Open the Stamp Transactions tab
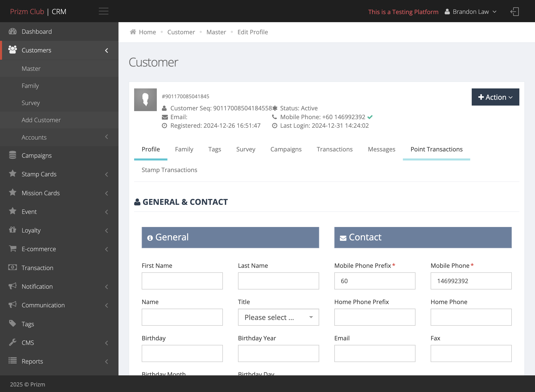The image size is (535, 392). point(169,170)
